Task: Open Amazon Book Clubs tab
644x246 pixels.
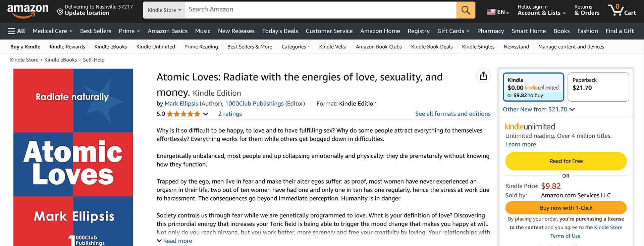Action: 379,47
